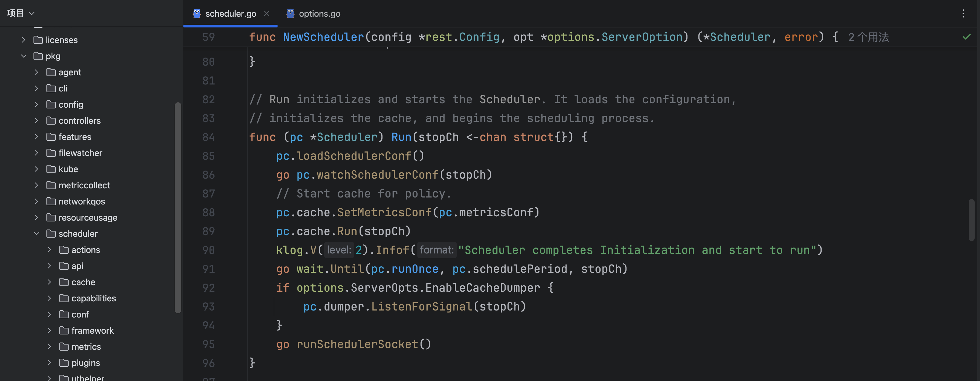Click the licenses folder icon
Viewport: 980px width, 381px height.
pos(38,40)
